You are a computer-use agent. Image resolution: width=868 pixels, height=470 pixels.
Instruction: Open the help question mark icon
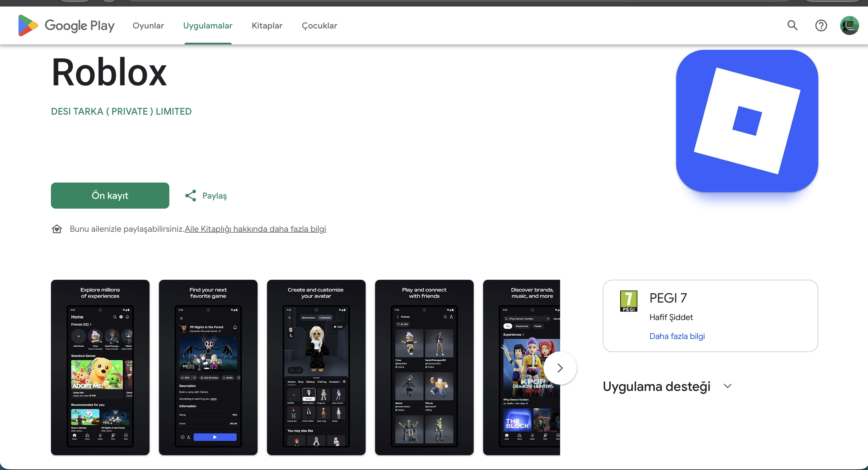pyautogui.click(x=821, y=25)
